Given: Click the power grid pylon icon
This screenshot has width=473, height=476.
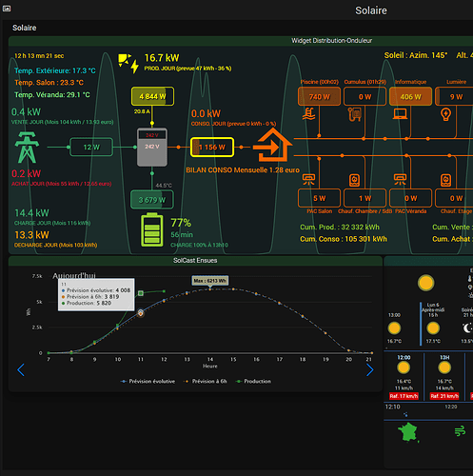Looking at the screenshot, I should [x=27, y=148].
